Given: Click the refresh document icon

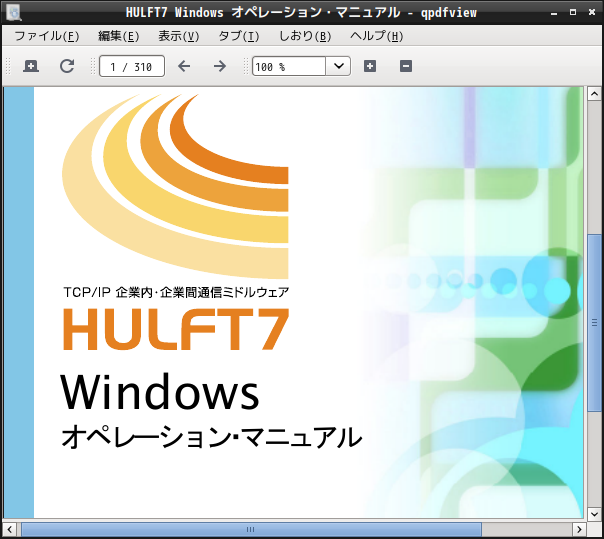Looking at the screenshot, I should tap(67, 66).
